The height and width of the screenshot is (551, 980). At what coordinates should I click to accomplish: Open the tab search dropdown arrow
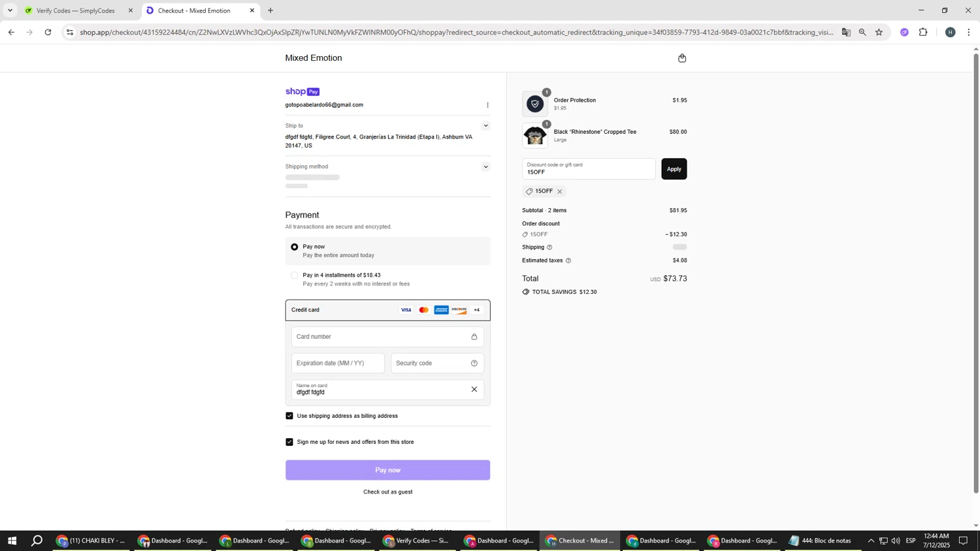[x=10, y=10]
